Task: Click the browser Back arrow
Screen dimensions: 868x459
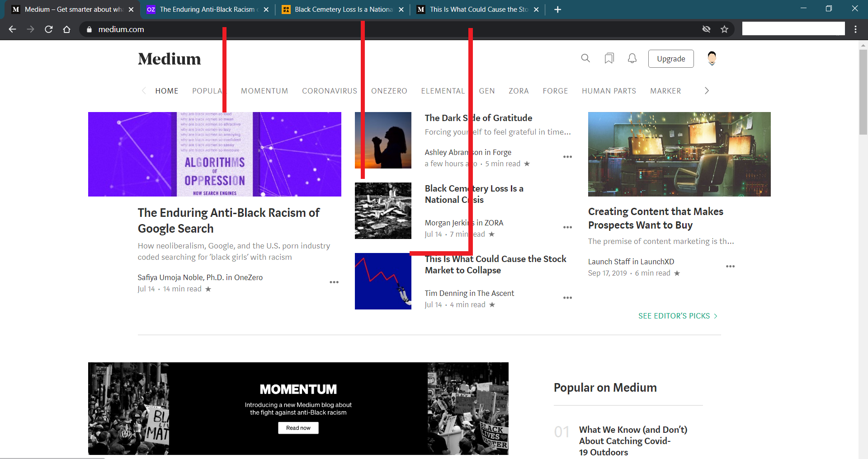Action: 12,29
